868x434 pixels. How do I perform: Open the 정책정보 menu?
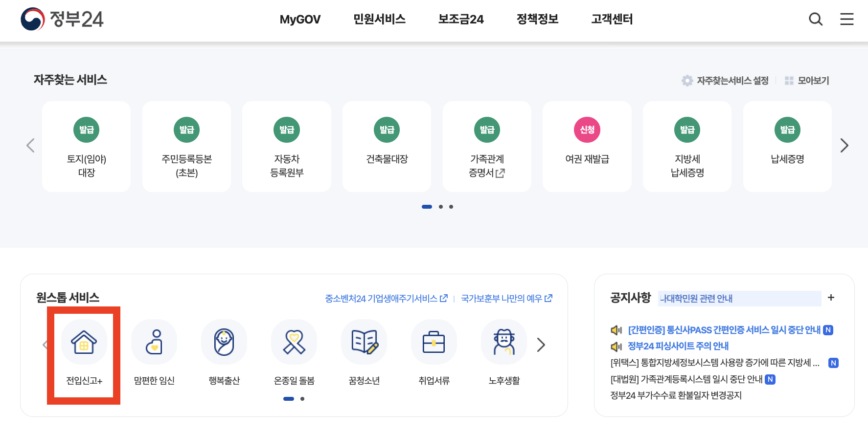[x=537, y=19]
